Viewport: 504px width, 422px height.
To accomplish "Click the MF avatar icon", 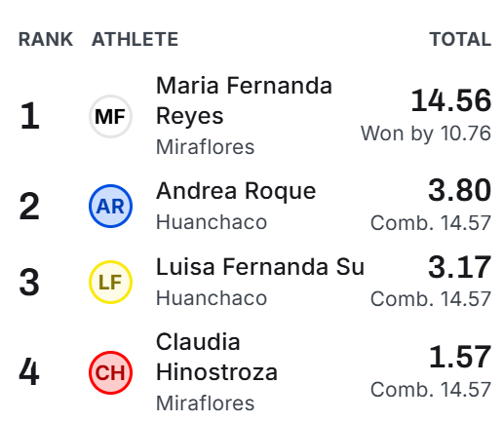I will (x=110, y=116).
